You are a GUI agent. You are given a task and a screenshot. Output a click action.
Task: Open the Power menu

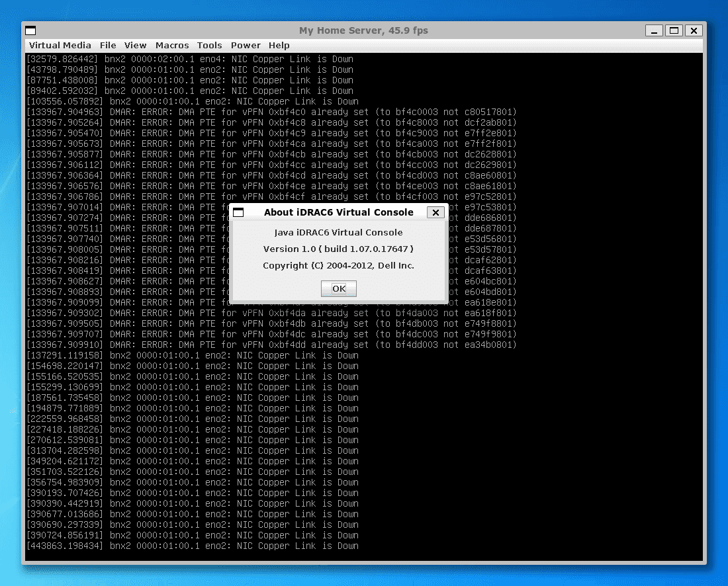click(246, 45)
